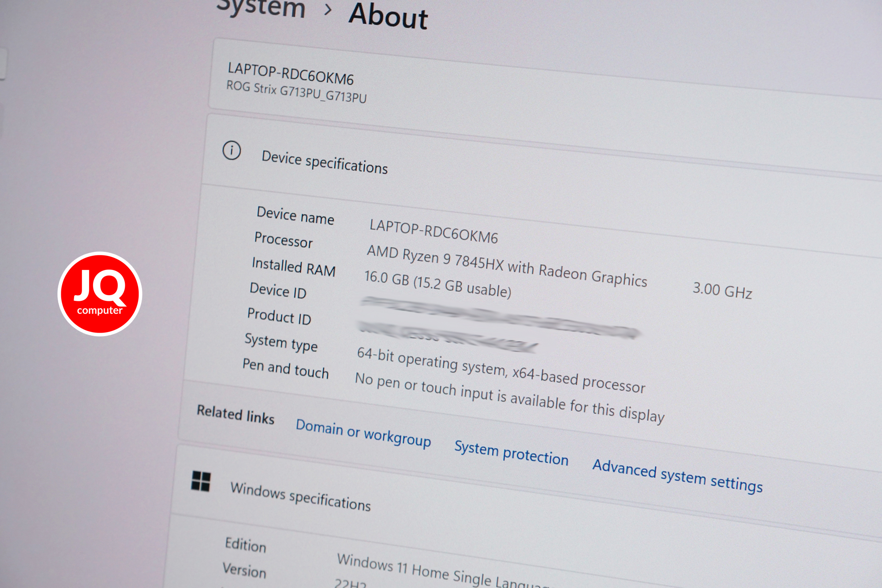The image size is (882, 588).
Task: Click the Device specifications info icon
Action: [x=232, y=150]
